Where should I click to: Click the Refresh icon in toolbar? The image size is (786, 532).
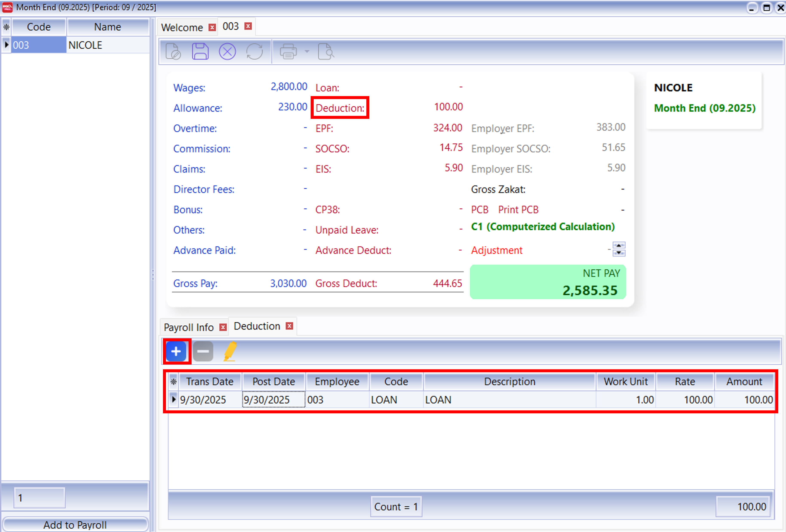click(254, 52)
